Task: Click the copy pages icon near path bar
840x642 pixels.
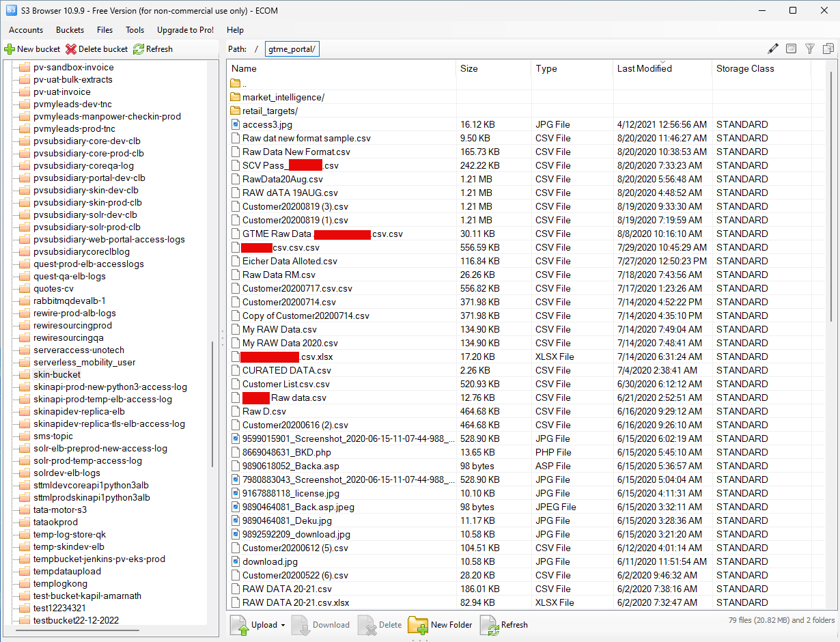Action: click(x=828, y=48)
